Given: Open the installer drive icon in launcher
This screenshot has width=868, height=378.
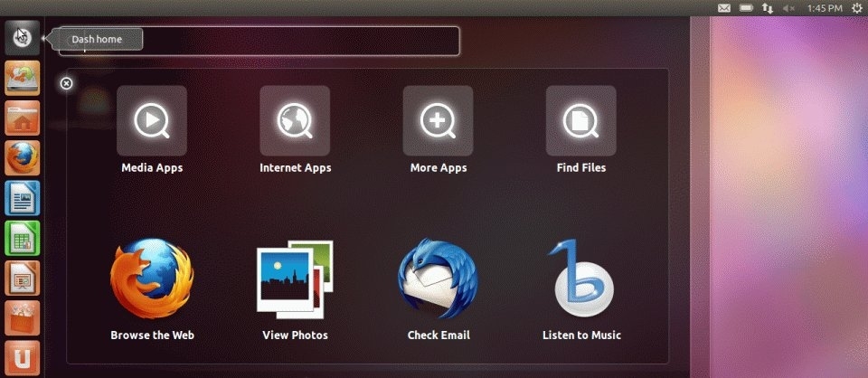Looking at the screenshot, I should tap(22, 78).
